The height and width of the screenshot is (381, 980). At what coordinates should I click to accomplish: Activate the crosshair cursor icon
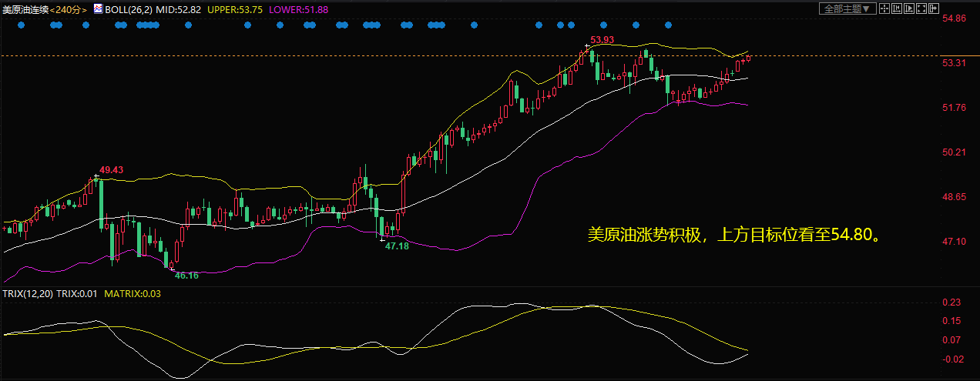pyautogui.click(x=884, y=8)
